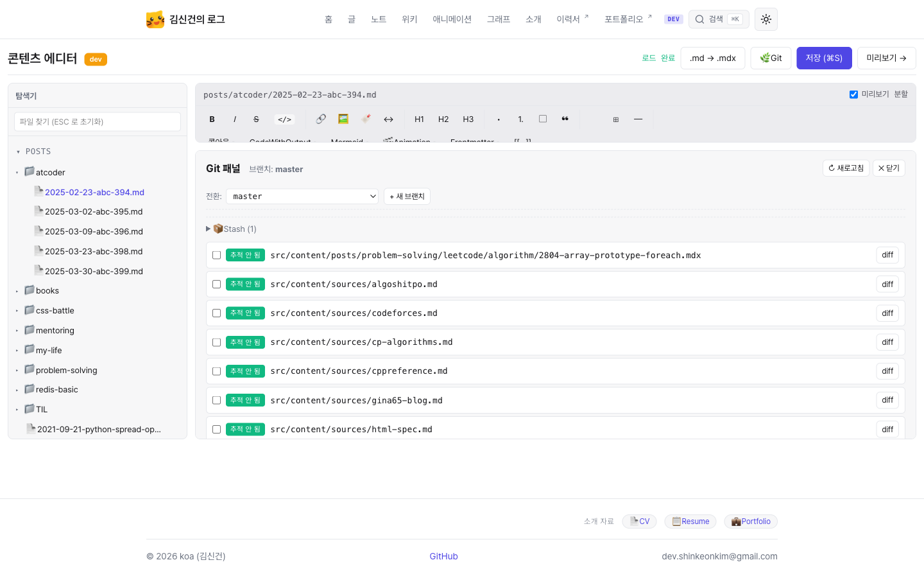Screen dimensions: 924x578
Task: Go to the 노트 nav item
Action: point(379,19)
